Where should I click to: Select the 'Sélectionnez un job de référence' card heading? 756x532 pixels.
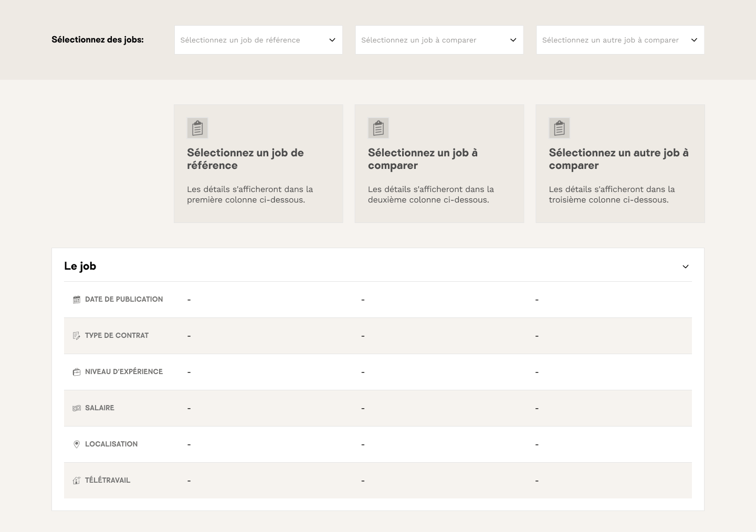pyautogui.click(x=245, y=159)
